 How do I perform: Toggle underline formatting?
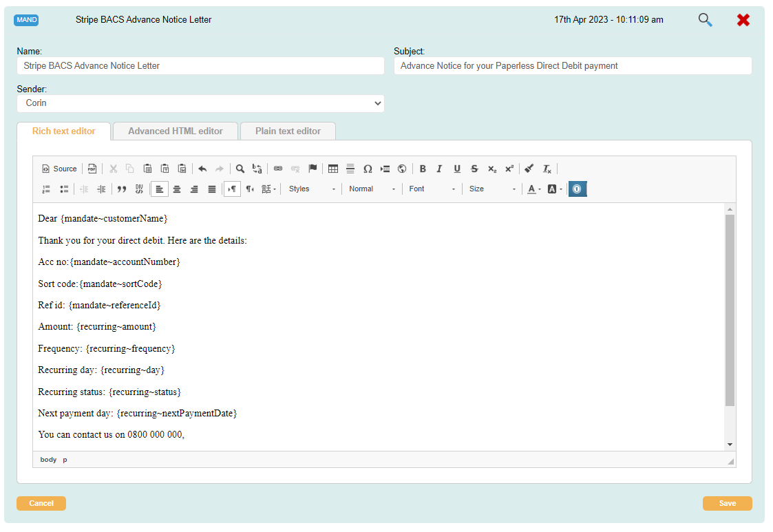pos(457,169)
